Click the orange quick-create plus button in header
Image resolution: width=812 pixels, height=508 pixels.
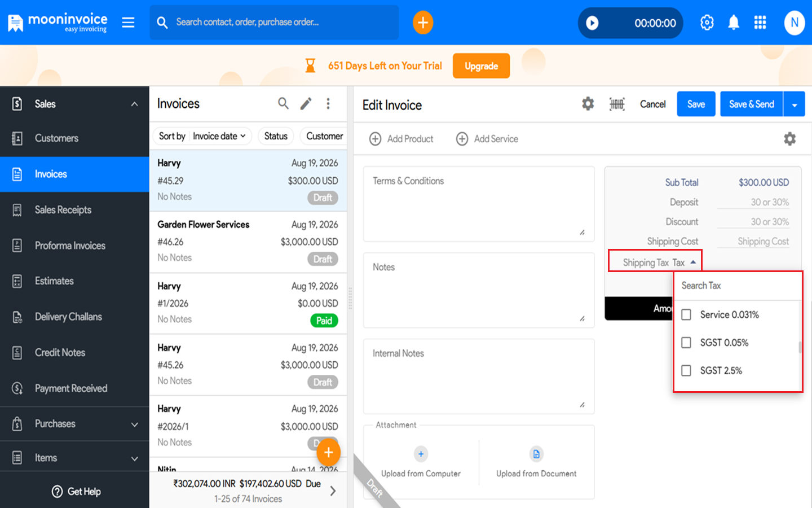tap(423, 23)
